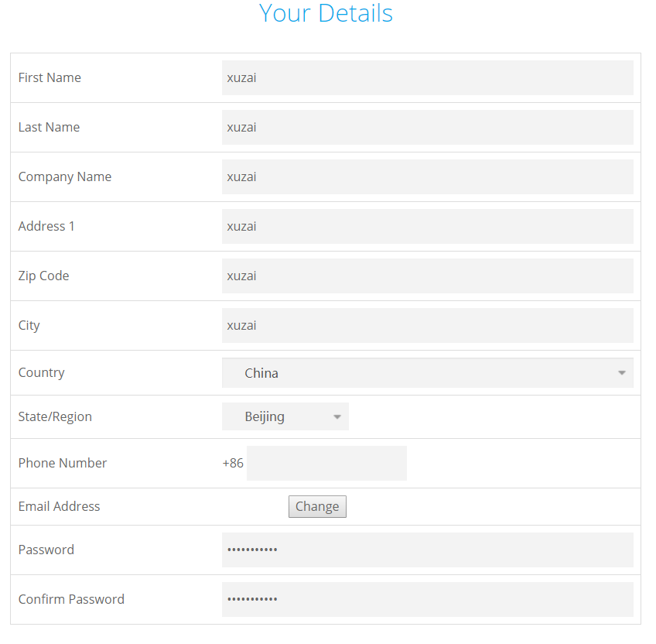Viewport: 656px width, 644px height.
Task: Click the Confirm Password field
Action: (x=427, y=600)
